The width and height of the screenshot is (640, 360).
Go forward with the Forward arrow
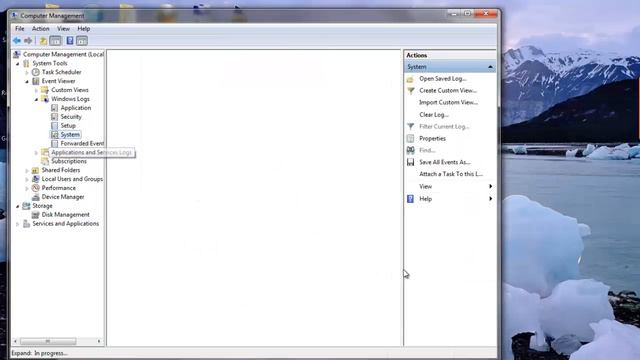pos(28,40)
